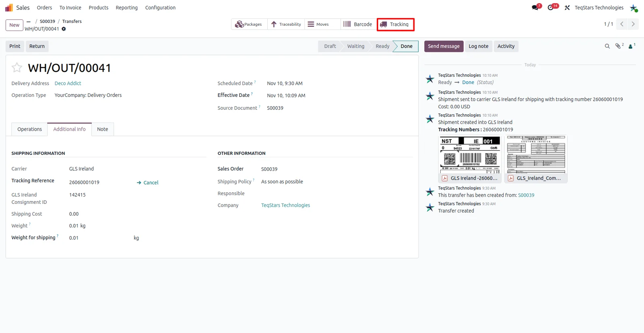644x333 pixels.
Task: Select the Waiting status stage
Action: [x=356, y=46]
